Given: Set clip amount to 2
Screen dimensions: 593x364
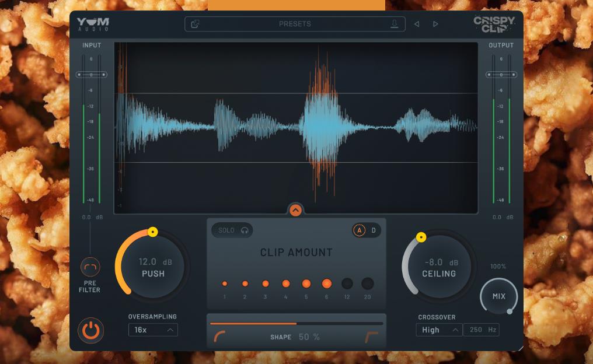Looking at the screenshot, I should tap(245, 283).
